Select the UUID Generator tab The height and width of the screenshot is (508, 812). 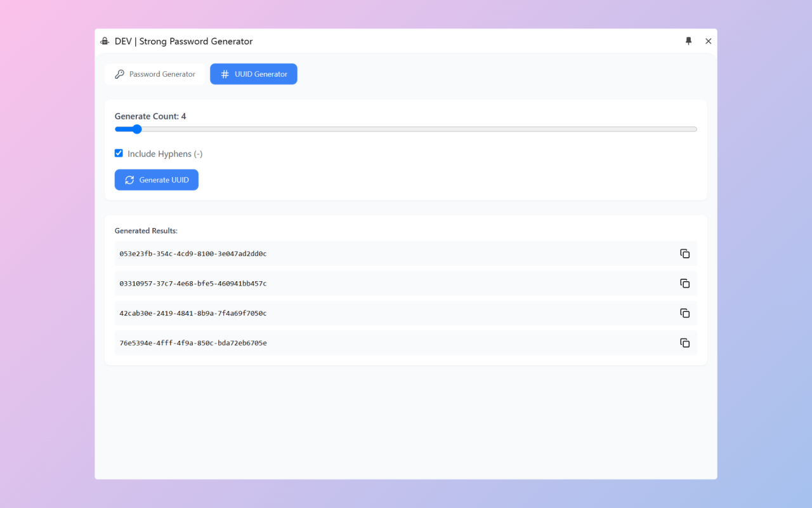[254, 74]
